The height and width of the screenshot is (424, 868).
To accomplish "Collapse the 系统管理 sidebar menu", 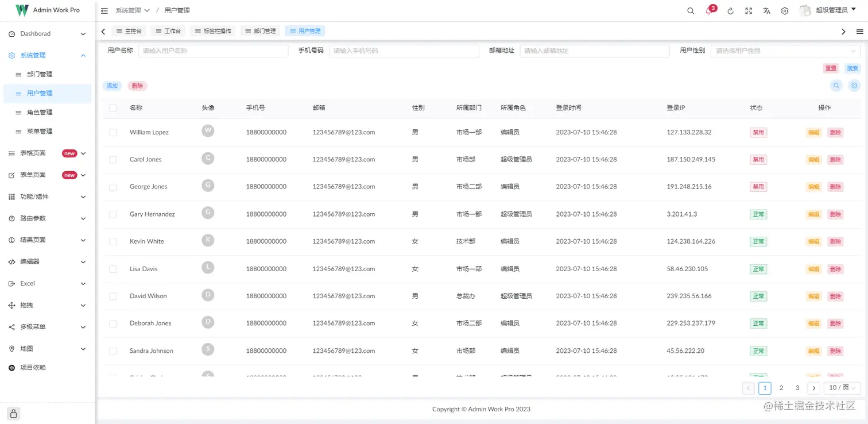I will point(47,56).
